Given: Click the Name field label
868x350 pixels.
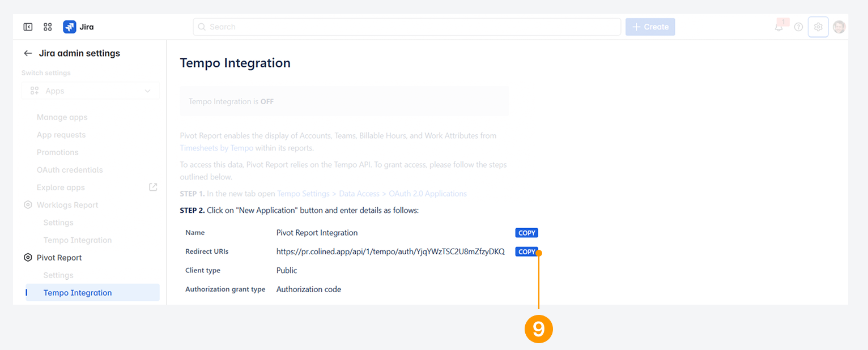Looking at the screenshot, I should pyautogui.click(x=195, y=233).
